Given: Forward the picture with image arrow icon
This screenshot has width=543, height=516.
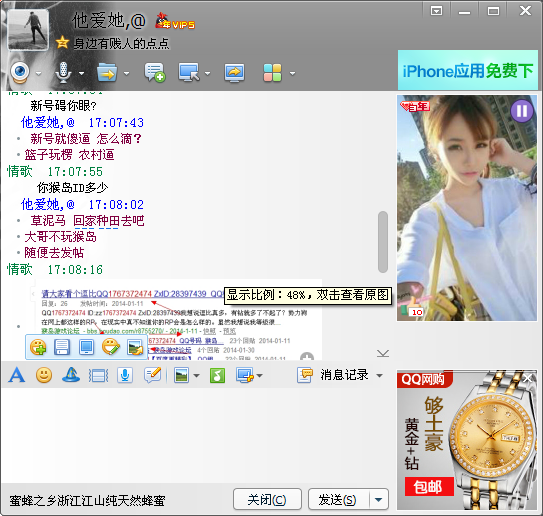Looking at the screenshot, I should pyautogui.click(x=135, y=347).
